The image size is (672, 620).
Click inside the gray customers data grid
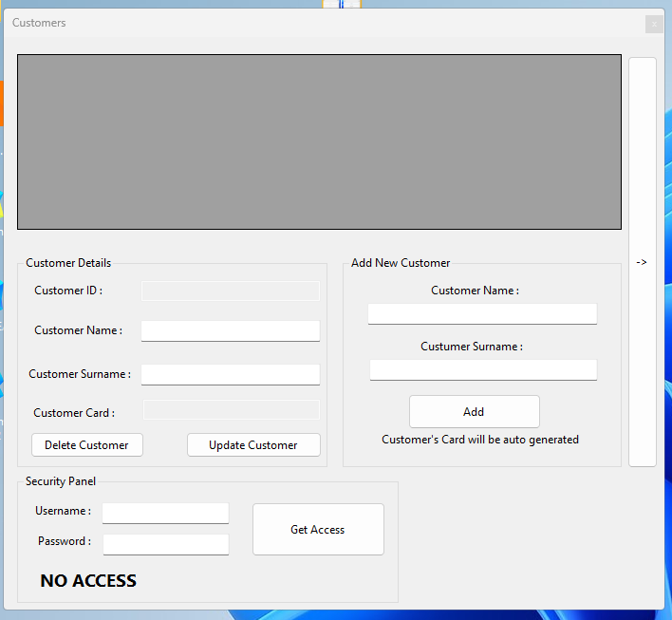point(319,141)
